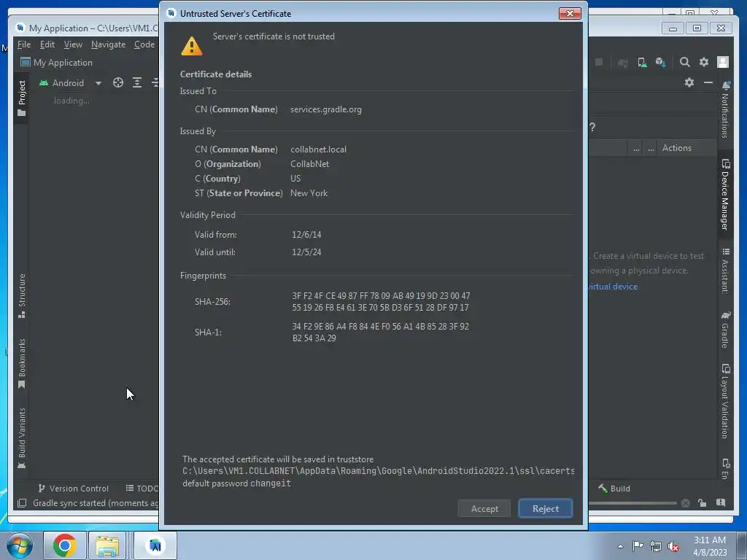747x560 pixels.
Task: Open IDE settings gear in main toolbar
Action: (704, 62)
